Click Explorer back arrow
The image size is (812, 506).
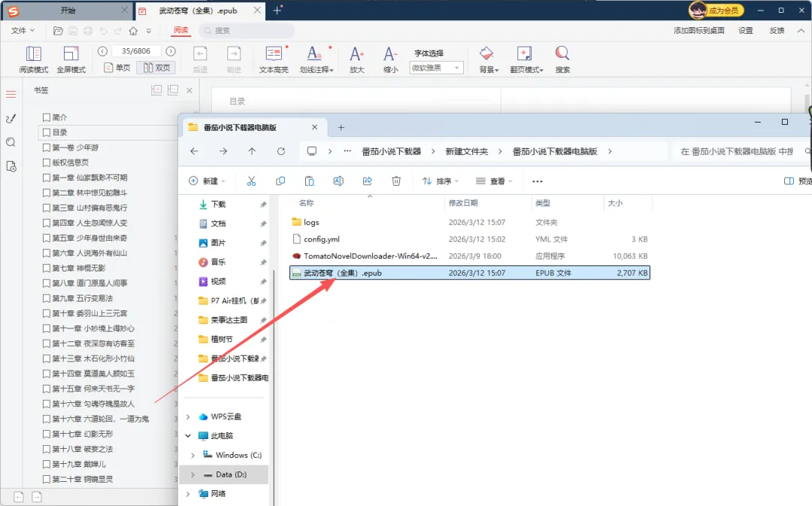(194, 151)
